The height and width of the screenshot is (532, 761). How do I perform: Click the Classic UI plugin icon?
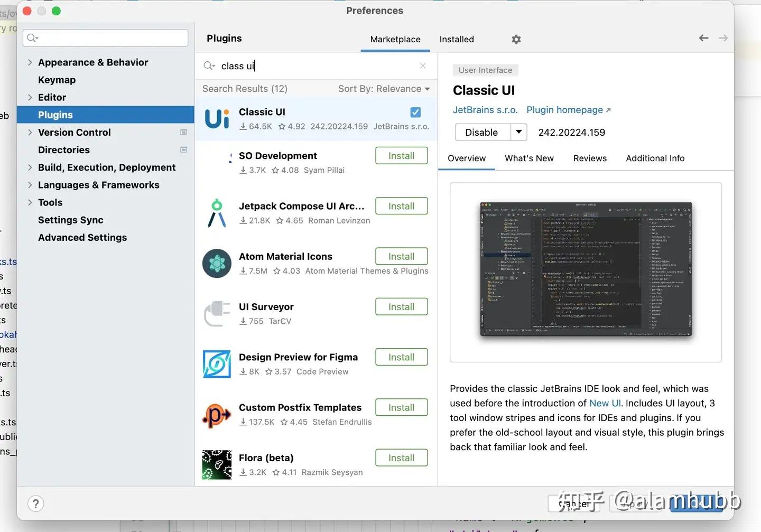click(217, 118)
